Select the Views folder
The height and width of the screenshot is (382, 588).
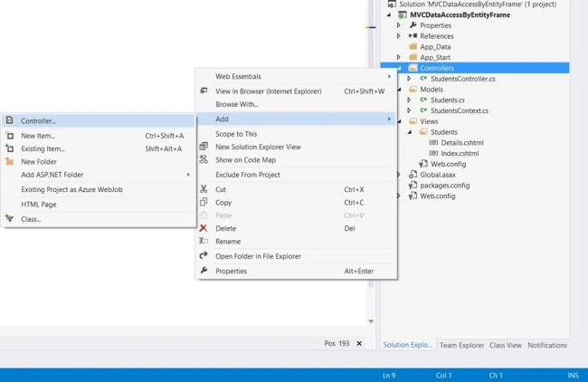click(429, 121)
